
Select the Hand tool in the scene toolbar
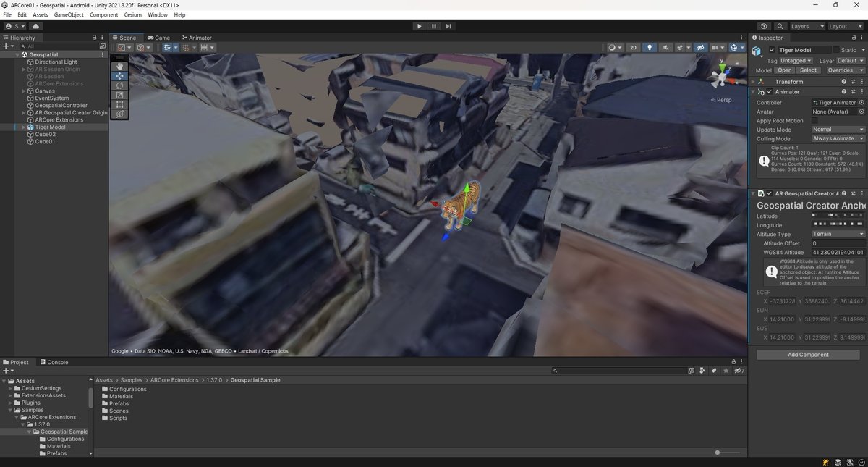[x=119, y=66]
